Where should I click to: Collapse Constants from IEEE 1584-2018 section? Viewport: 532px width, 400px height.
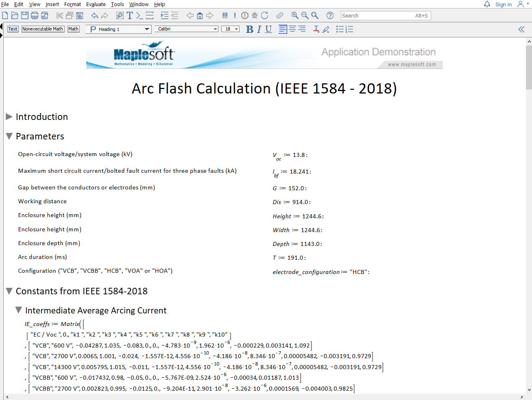tap(9, 291)
